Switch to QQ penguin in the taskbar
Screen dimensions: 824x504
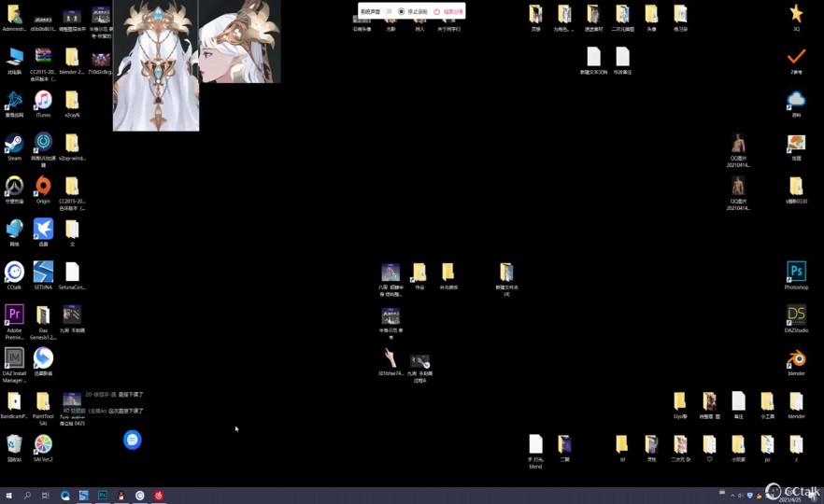click(x=121, y=495)
